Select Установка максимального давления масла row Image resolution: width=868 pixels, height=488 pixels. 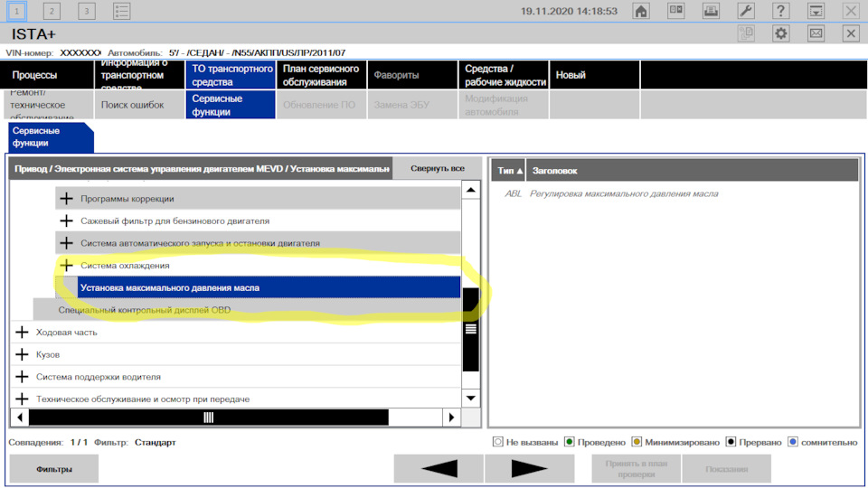269,287
